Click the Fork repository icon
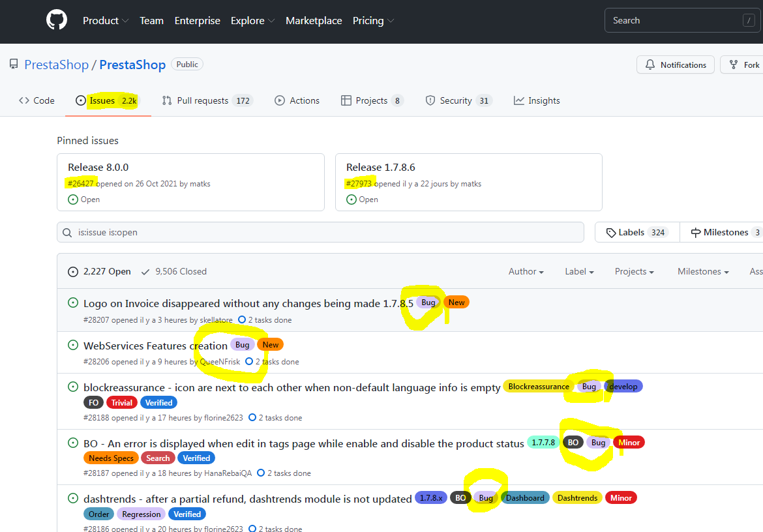763x532 pixels. [x=733, y=65]
